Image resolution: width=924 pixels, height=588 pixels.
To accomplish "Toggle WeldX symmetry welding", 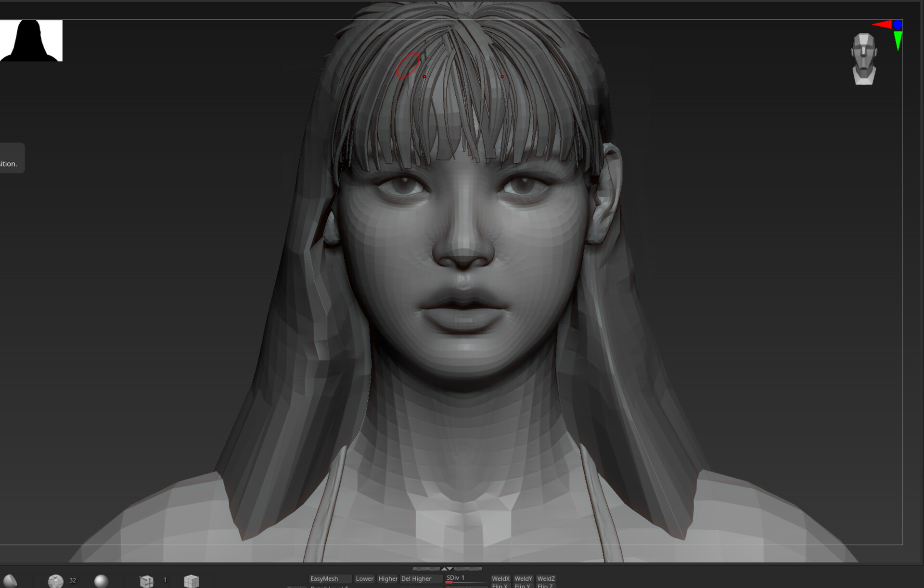I will pyautogui.click(x=501, y=579).
